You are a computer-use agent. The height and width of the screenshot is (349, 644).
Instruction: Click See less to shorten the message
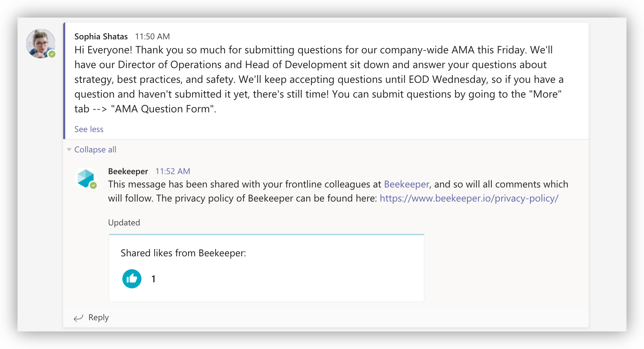click(x=89, y=129)
